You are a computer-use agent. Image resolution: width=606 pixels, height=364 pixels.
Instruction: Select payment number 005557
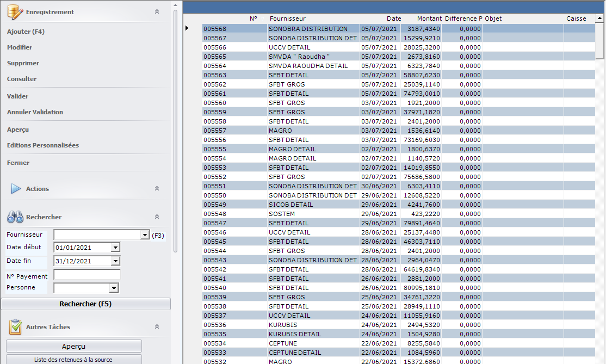(215, 131)
